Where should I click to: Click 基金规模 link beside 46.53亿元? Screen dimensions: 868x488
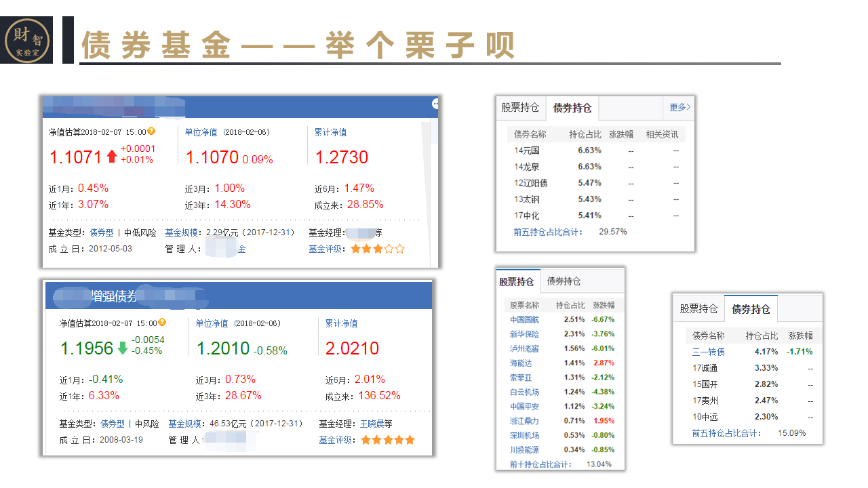tap(184, 424)
